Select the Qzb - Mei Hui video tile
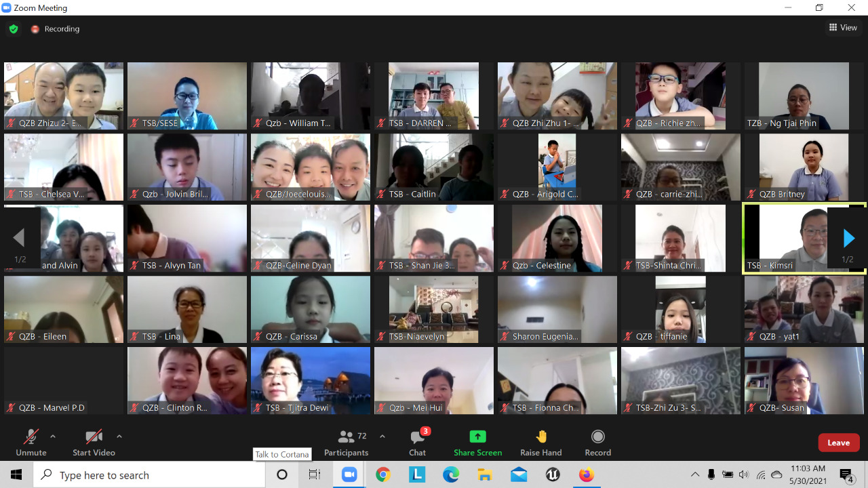 (x=434, y=381)
